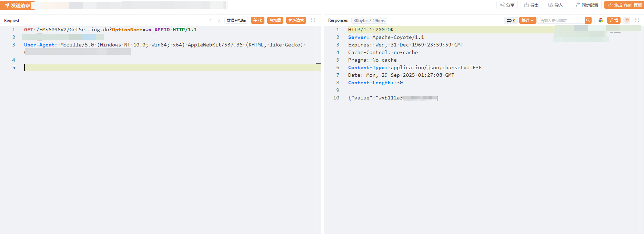Open response in Chrome browser icon

point(601,20)
